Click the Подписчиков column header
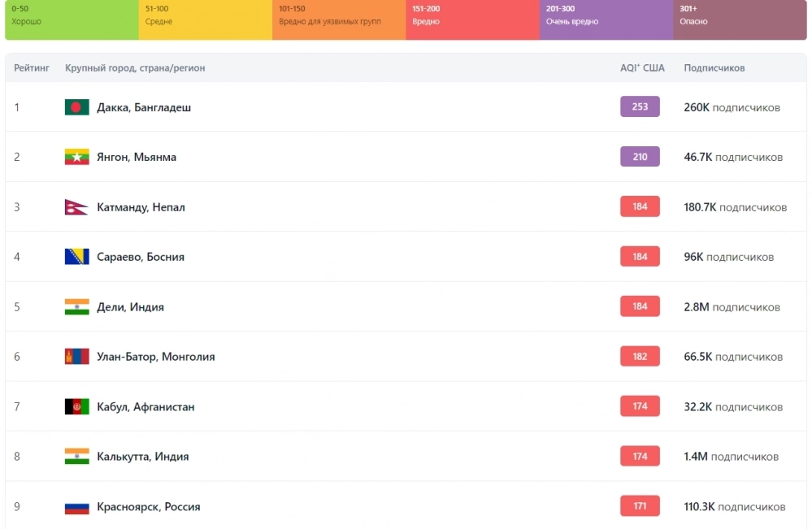 [x=714, y=67]
